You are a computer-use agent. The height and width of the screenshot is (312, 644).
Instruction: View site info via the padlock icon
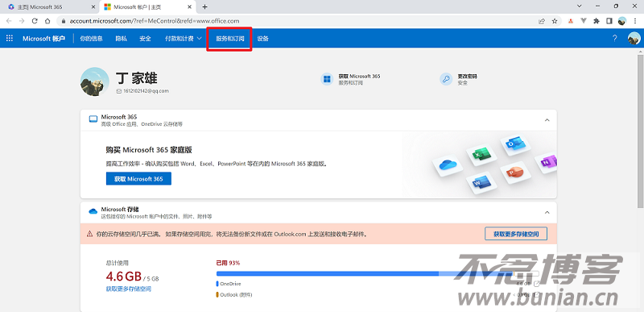pos(64,21)
